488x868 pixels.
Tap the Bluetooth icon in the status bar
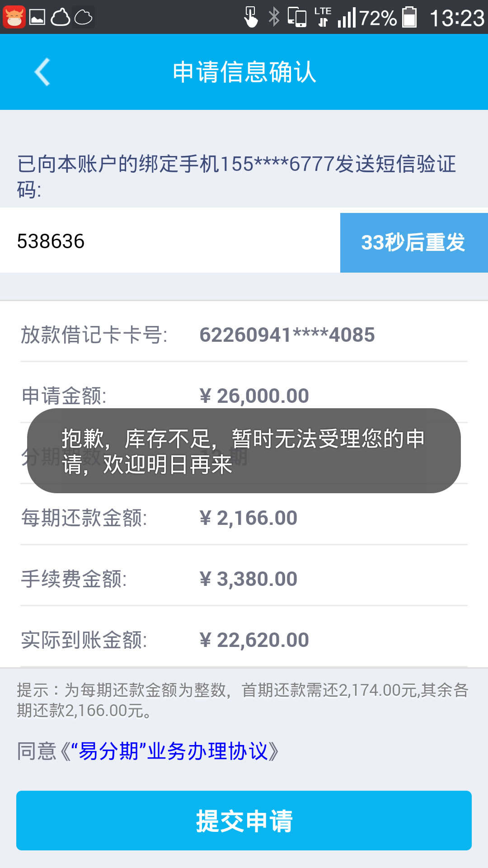pyautogui.click(x=274, y=17)
